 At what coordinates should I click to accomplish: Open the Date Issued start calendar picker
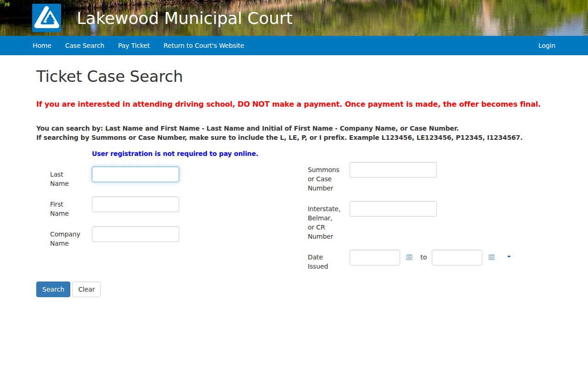tap(409, 257)
